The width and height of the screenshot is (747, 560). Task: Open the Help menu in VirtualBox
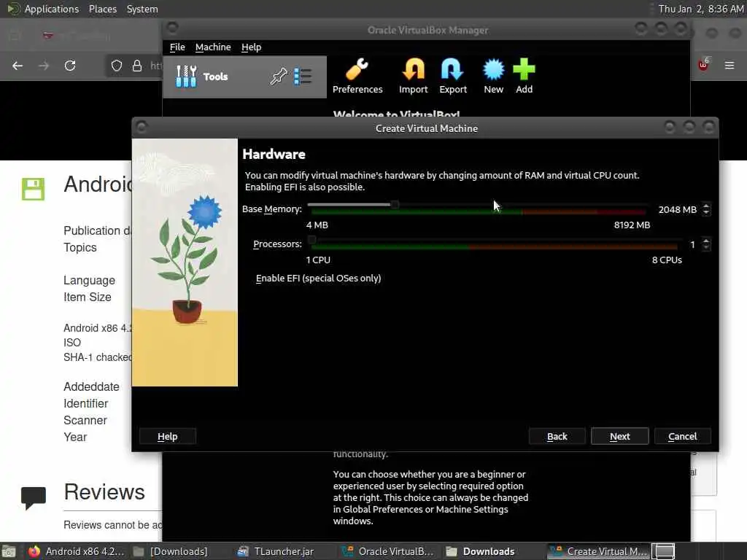tap(251, 47)
